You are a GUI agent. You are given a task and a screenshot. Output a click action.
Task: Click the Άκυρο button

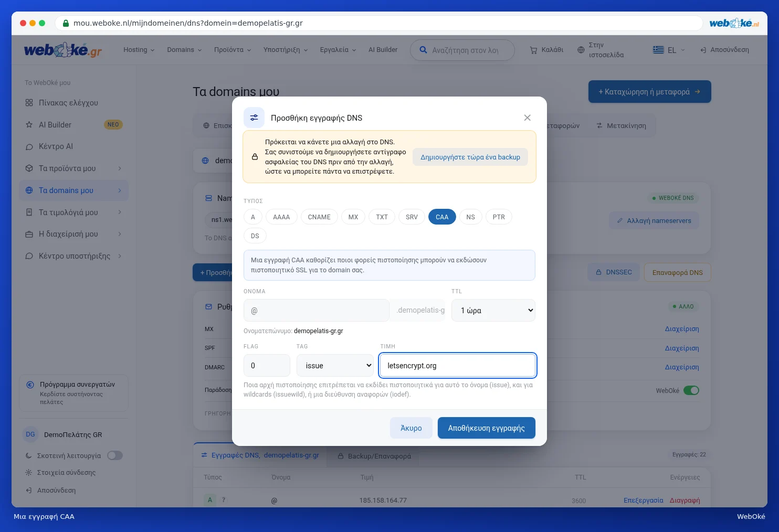click(x=411, y=428)
